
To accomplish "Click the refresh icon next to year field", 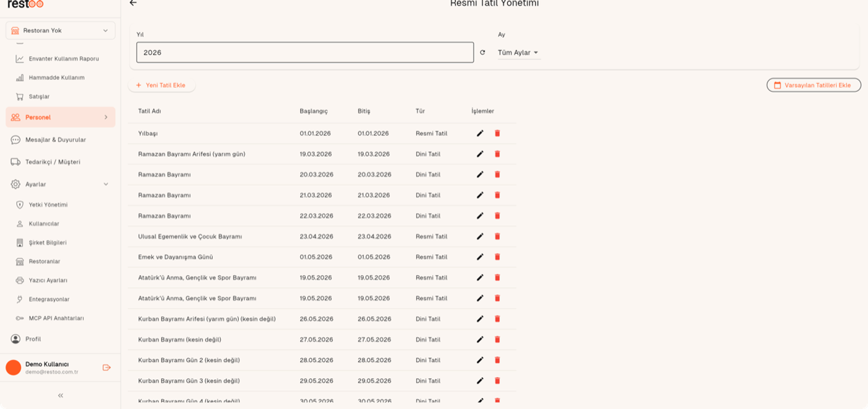I will (482, 53).
